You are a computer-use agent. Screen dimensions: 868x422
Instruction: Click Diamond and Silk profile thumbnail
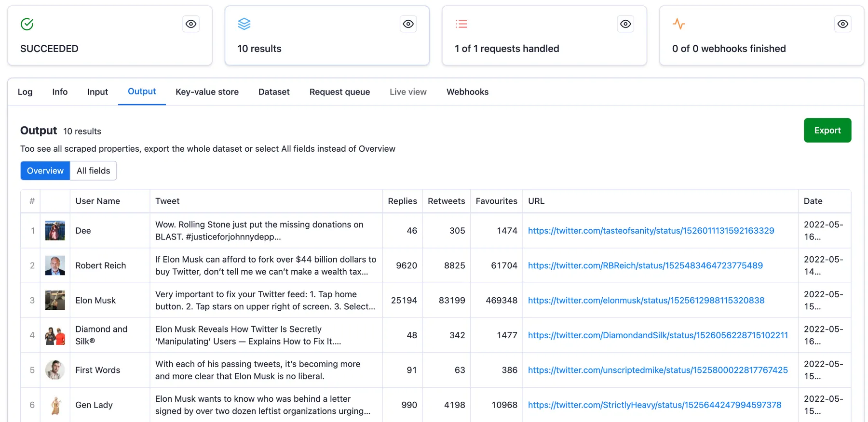(x=55, y=335)
